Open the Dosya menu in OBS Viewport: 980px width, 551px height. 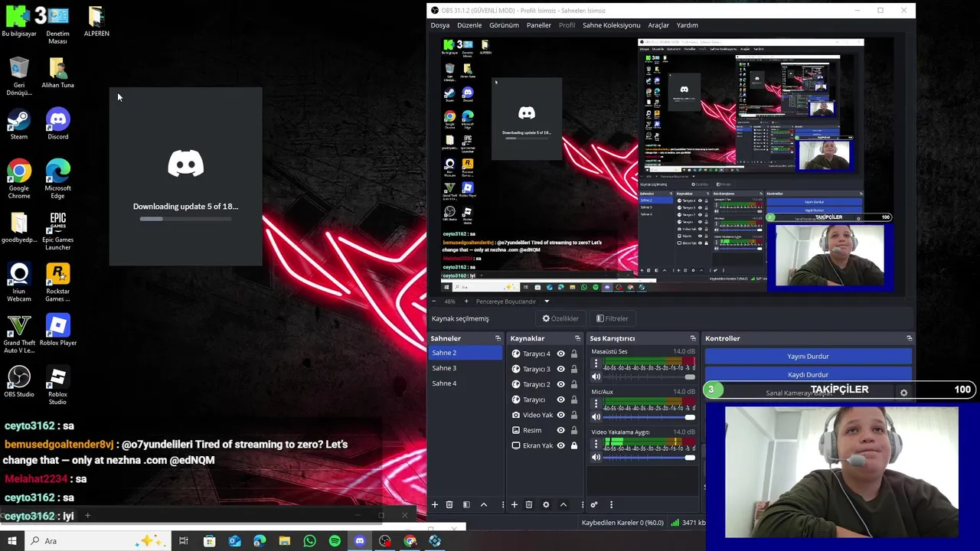point(440,25)
